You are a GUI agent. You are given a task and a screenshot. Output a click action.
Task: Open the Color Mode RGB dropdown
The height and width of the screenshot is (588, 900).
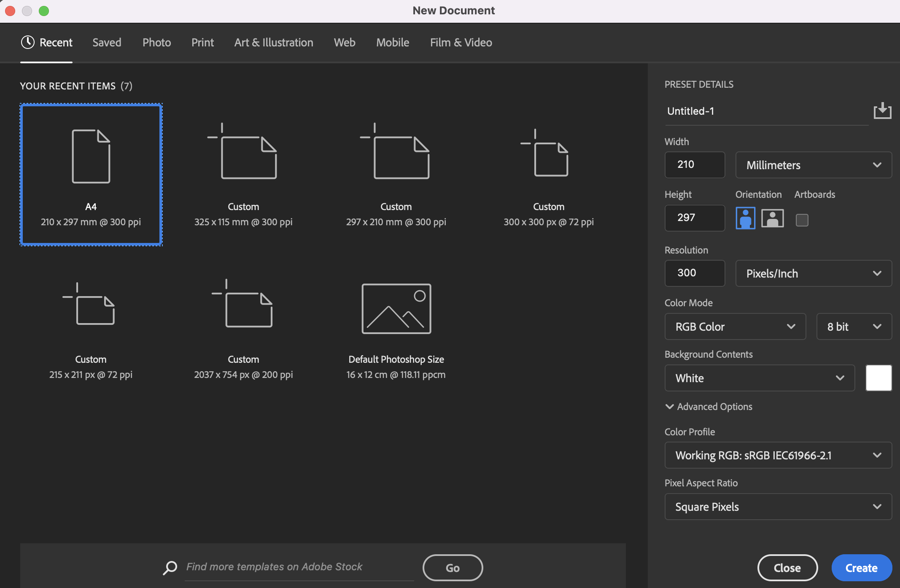pyautogui.click(x=735, y=326)
